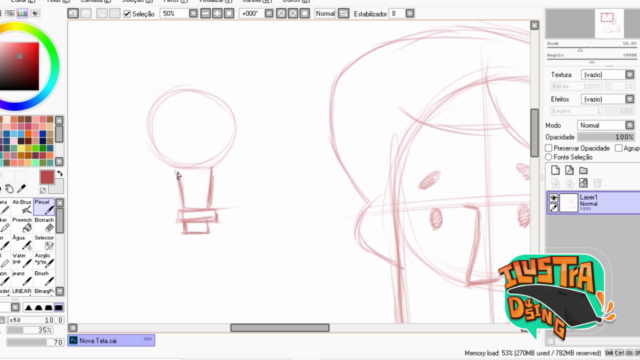
Task: Rotate canvas clockwise button
Action: 293,13
